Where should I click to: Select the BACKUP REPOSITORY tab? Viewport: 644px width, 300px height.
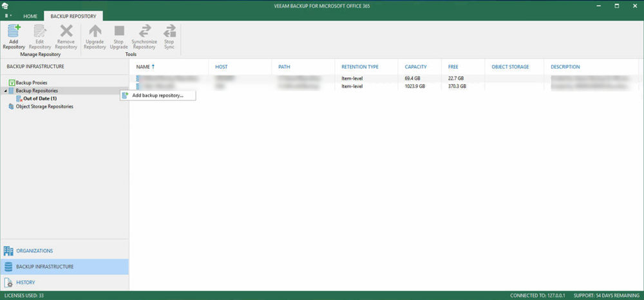click(x=73, y=16)
